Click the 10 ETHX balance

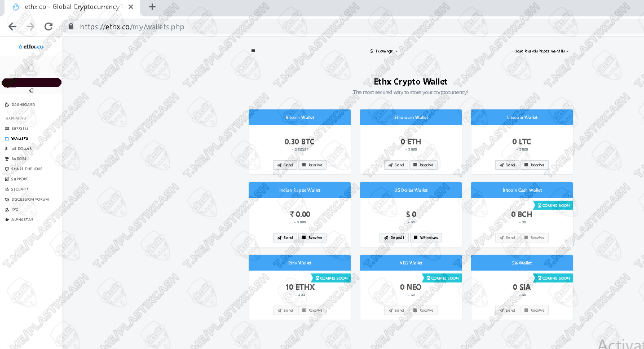click(x=300, y=287)
